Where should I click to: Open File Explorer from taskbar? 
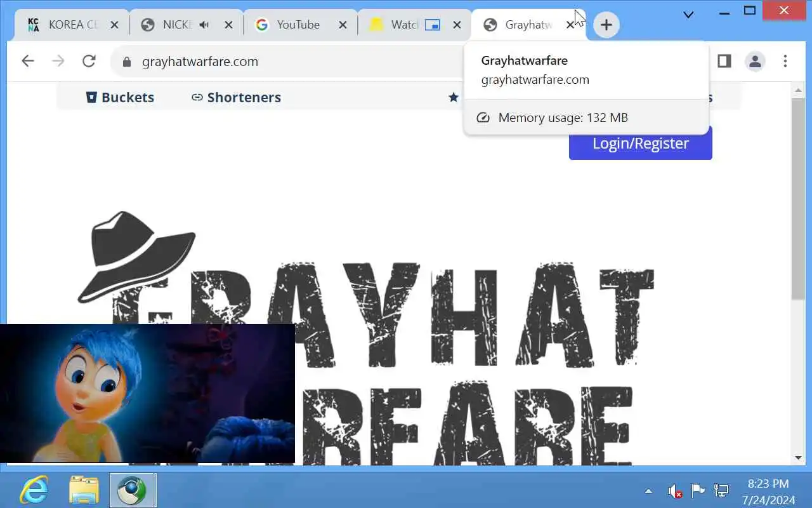(x=84, y=490)
